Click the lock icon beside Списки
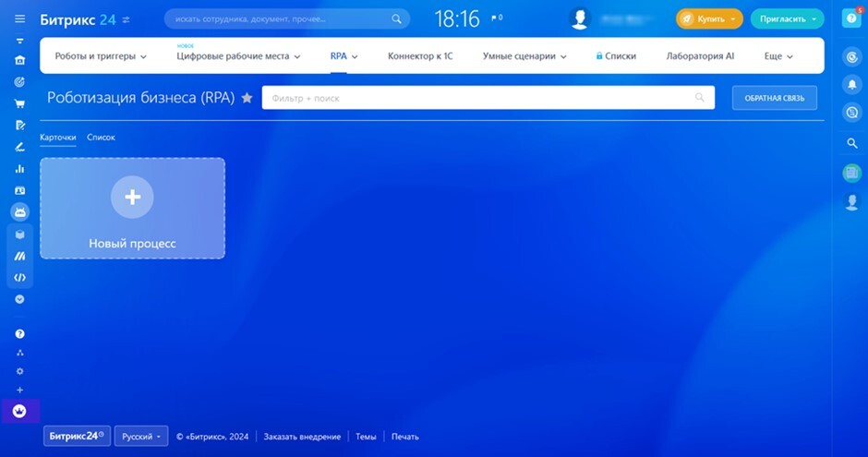This screenshot has height=457, width=868. click(x=599, y=56)
